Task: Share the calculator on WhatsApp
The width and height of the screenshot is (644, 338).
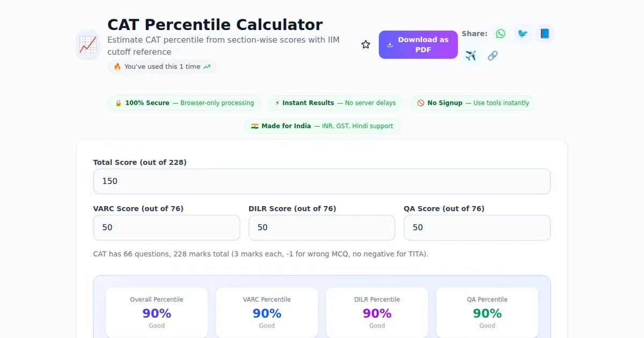Action: (500, 33)
